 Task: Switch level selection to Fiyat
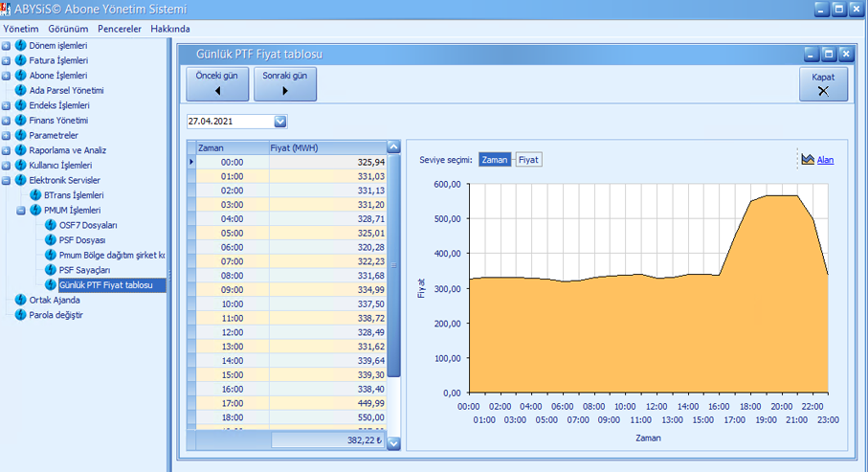528,160
